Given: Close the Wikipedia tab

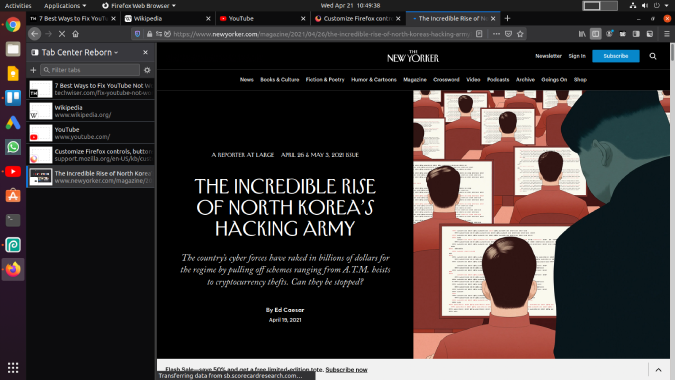Looking at the screenshot, I should click(x=208, y=19).
